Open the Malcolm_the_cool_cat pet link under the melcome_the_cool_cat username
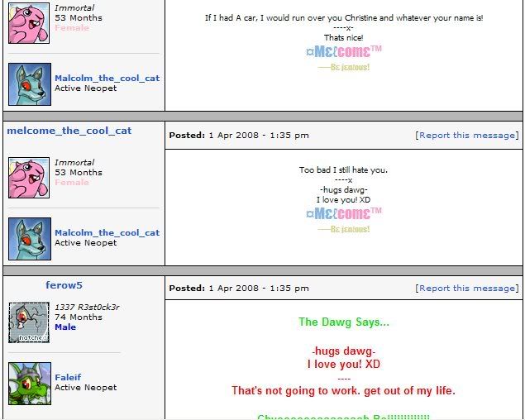This screenshot has width=525, height=420. [107, 232]
